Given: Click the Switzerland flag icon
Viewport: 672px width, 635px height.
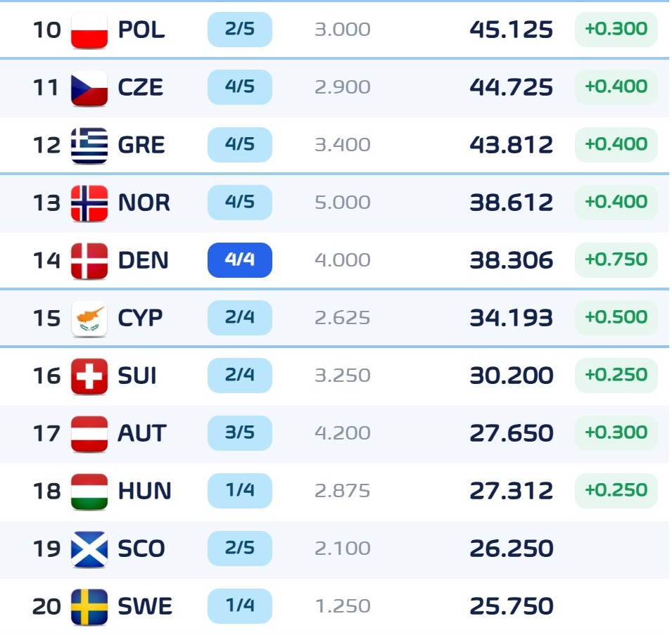Looking at the screenshot, I should [89, 376].
